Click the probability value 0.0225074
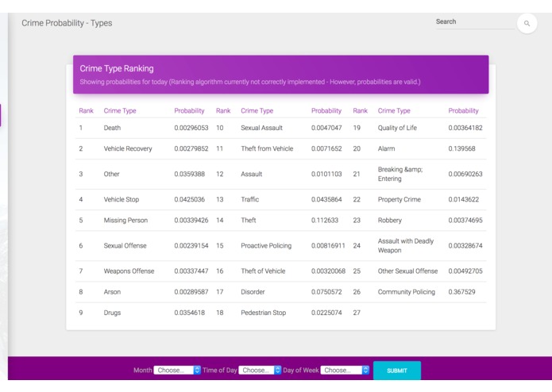Image resolution: width=552 pixels, height=392 pixels. click(x=326, y=313)
